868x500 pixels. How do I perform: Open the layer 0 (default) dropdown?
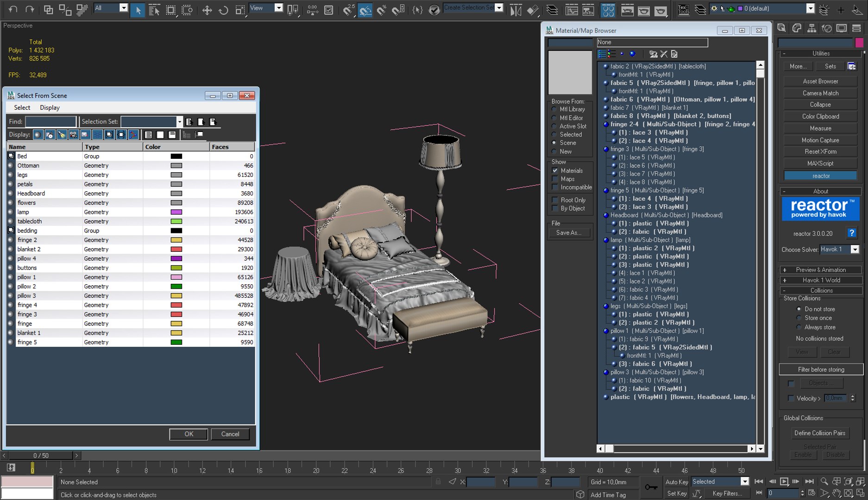click(x=810, y=8)
